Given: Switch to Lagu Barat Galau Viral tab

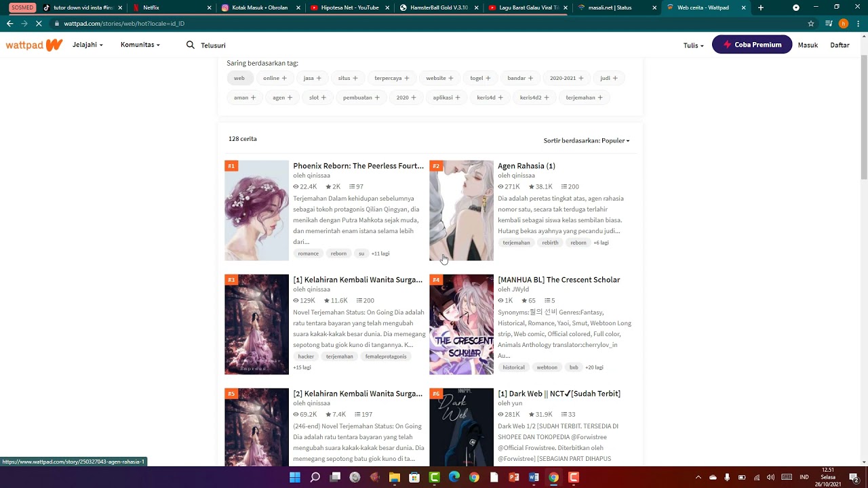Looking at the screenshot, I should 528,7.
